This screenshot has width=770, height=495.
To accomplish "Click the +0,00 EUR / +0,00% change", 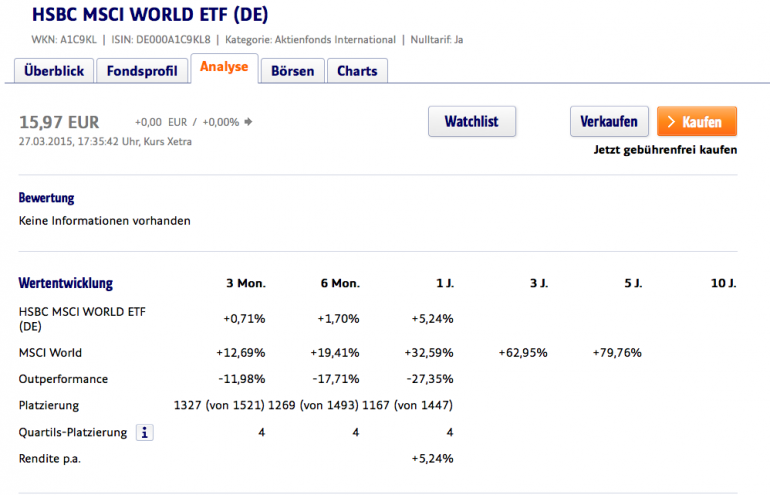I will click(x=187, y=122).
